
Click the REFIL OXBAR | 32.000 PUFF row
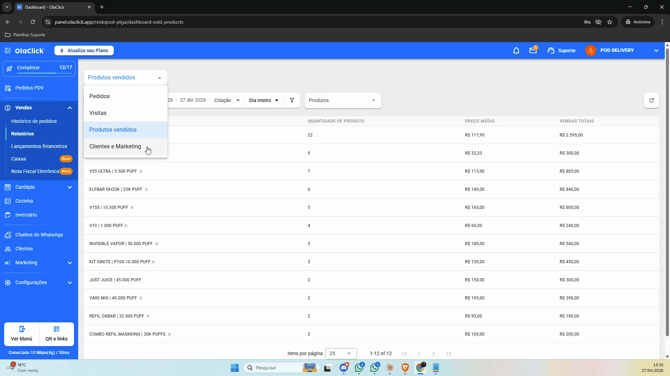point(371,316)
